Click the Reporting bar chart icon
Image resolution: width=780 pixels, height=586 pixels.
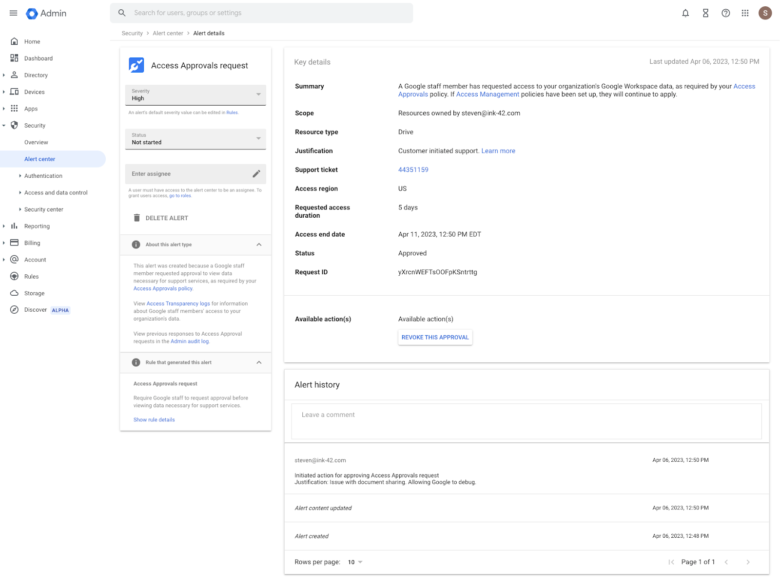click(14, 226)
